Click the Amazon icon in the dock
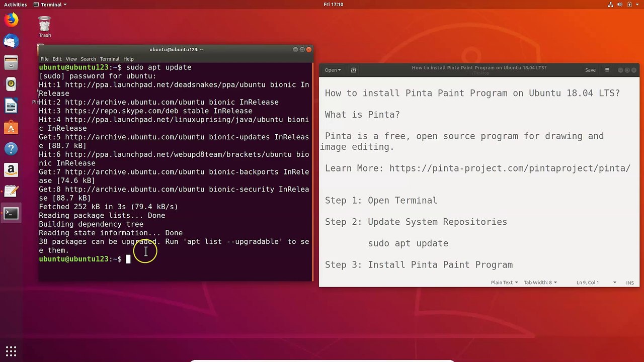Screen dimensions: 644x362 11,170
